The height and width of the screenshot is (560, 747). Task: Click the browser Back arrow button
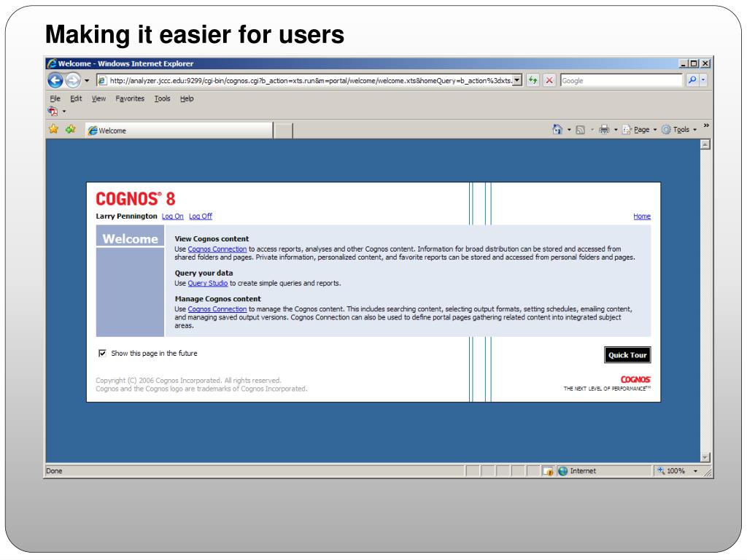tap(55, 80)
